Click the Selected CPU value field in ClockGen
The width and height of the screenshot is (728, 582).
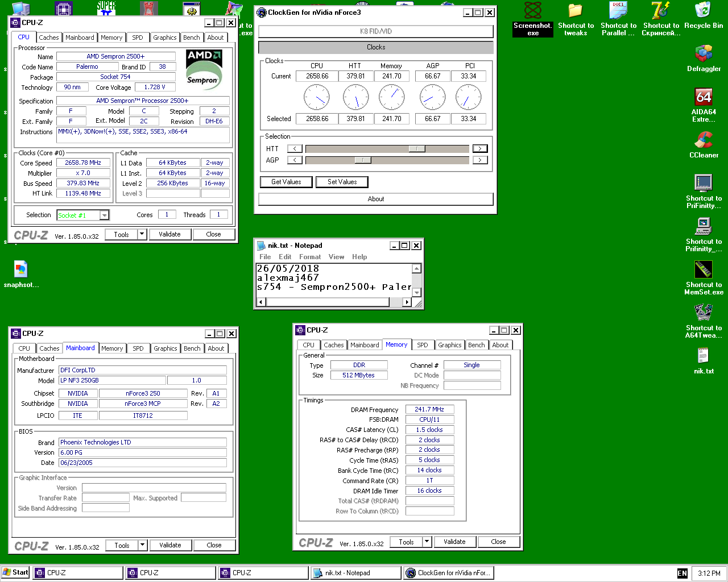[x=317, y=119]
